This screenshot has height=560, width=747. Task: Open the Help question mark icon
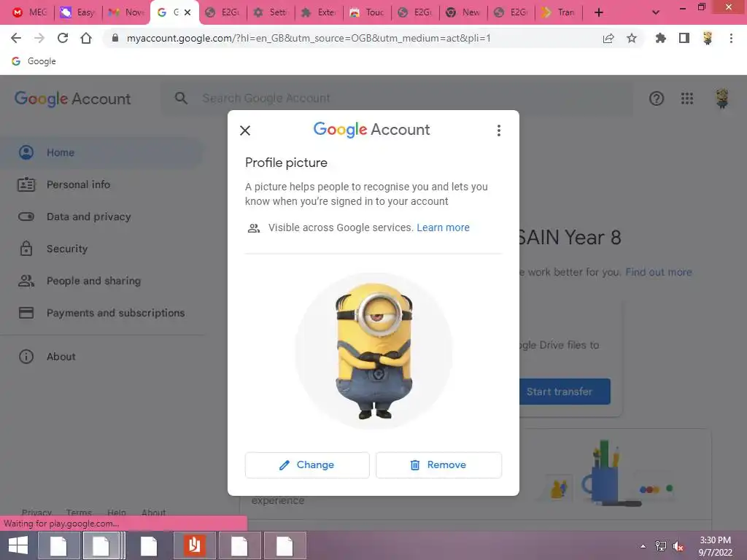coord(657,98)
